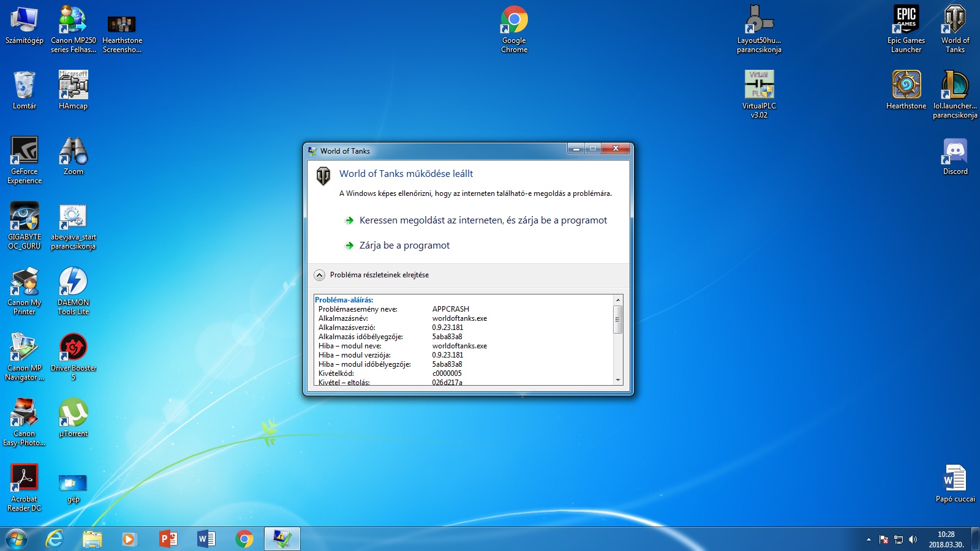Launch µTorrent desktop shortcut
Image resolution: width=980 pixels, height=551 pixels.
click(73, 418)
